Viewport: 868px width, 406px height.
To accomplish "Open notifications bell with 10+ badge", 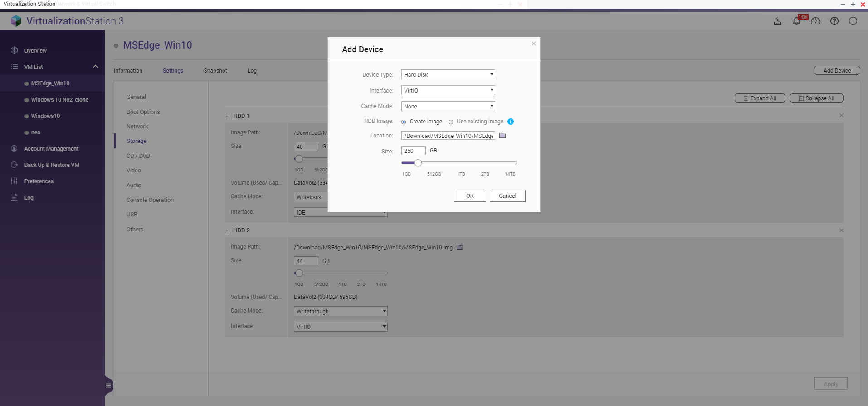I will [797, 21].
